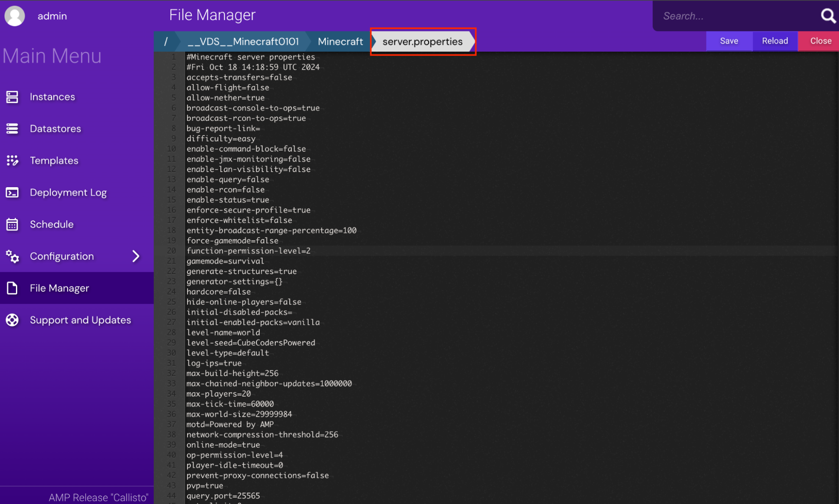Open Support and Updates via its icon
The width and height of the screenshot is (839, 504).
click(13, 320)
